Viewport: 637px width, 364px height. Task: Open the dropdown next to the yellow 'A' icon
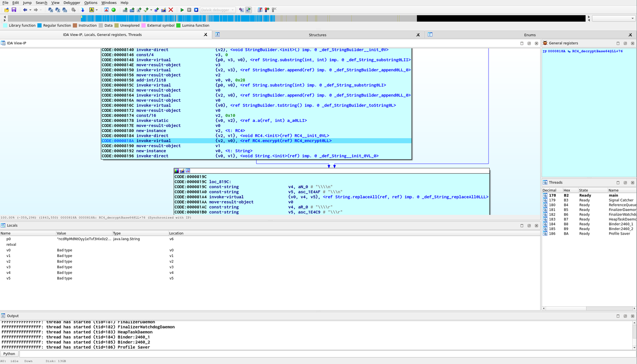[x=97, y=10]
